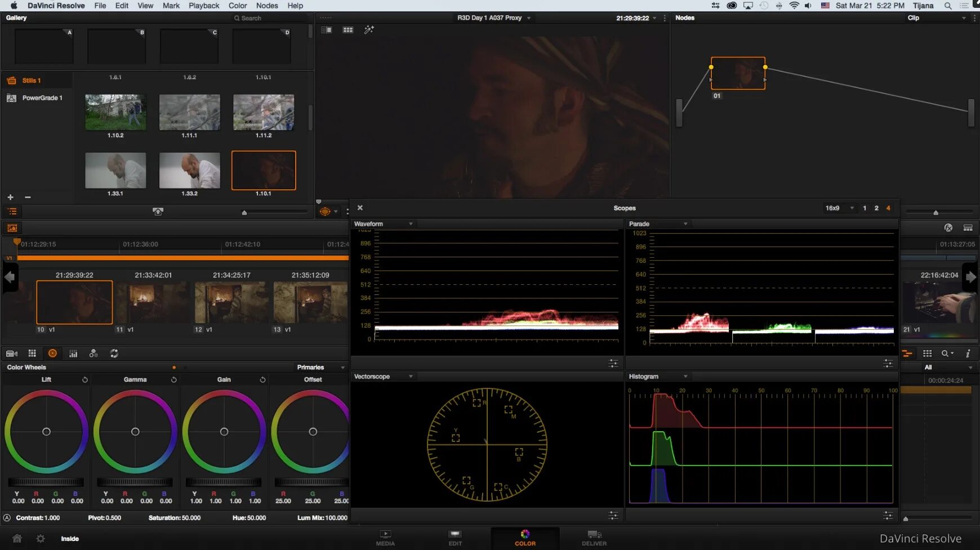The width and height of the screenshot is (980, 550).
Task: Click the gallery thumbnail size slider
Action: (x=244, y=212)
